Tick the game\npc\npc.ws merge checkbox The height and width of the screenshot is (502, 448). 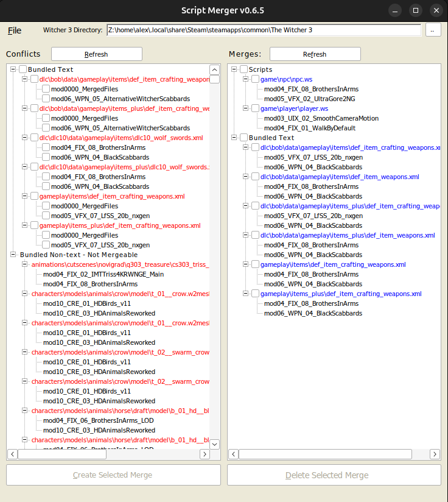pyautogui.click(x=255, y=79)
